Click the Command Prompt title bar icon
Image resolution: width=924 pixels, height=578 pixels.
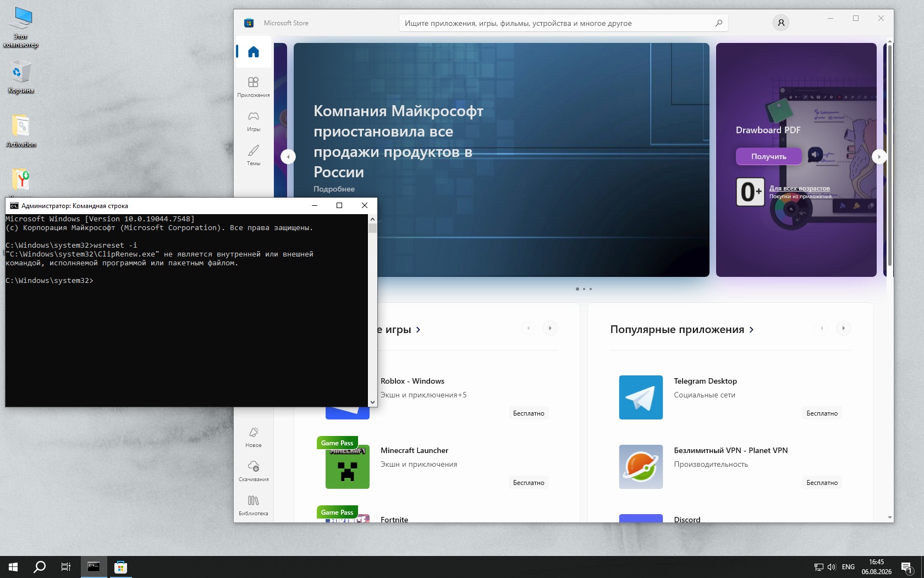(x=14, y=206)
